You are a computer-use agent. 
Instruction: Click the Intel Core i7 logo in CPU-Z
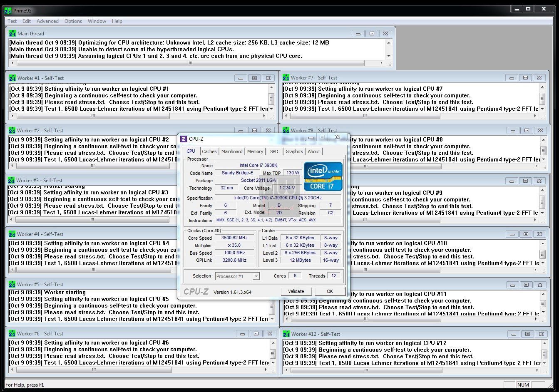pos(323,176)
